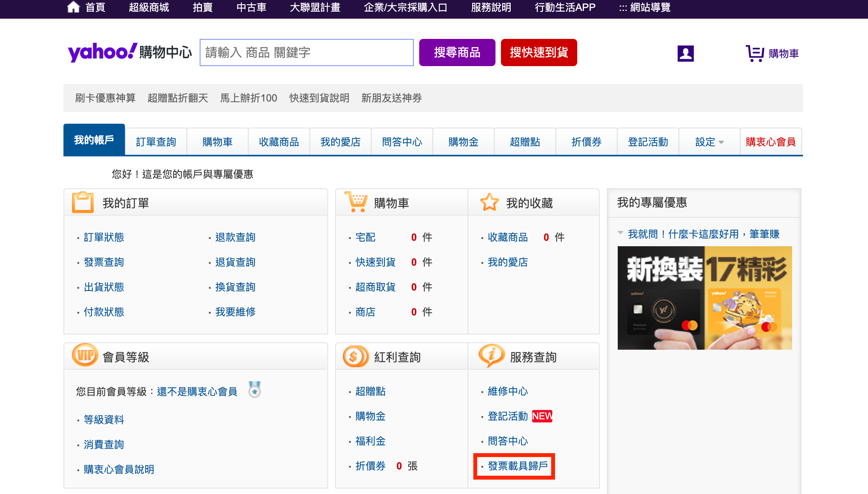Collapse the 我就問 promotion disclosure triangle
The height and width of the screenshot is (494, 868).
(620, 233)
